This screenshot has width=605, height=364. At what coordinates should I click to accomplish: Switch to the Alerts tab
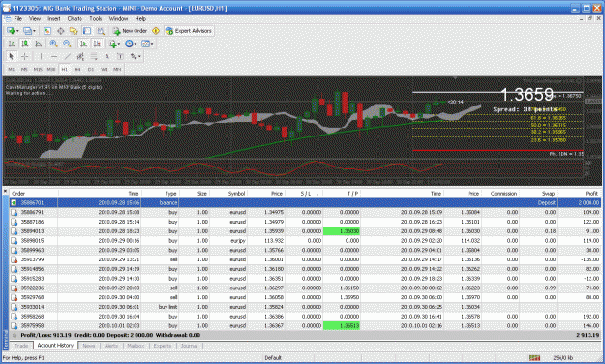click(111, 346)
